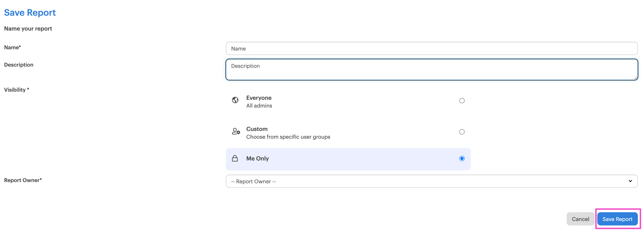Select the Everyone visibility radio button
644x233 pixels.
[462, 101]
